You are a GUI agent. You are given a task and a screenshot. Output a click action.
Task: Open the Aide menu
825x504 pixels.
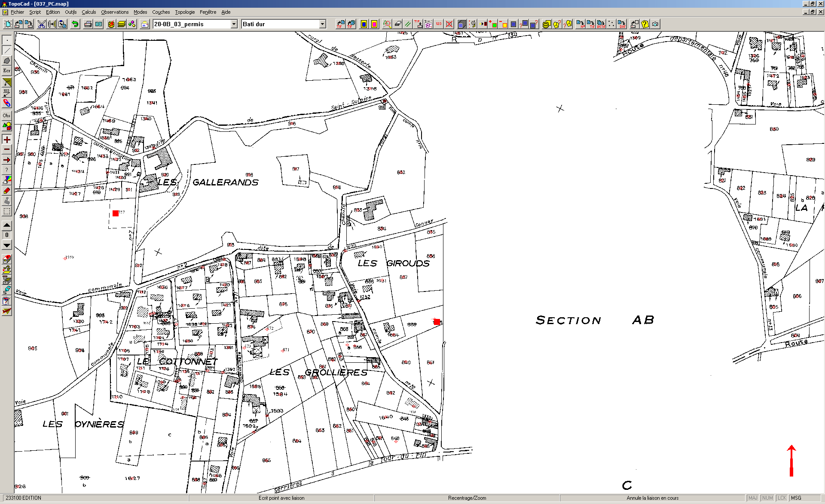[x=226, y=12]
